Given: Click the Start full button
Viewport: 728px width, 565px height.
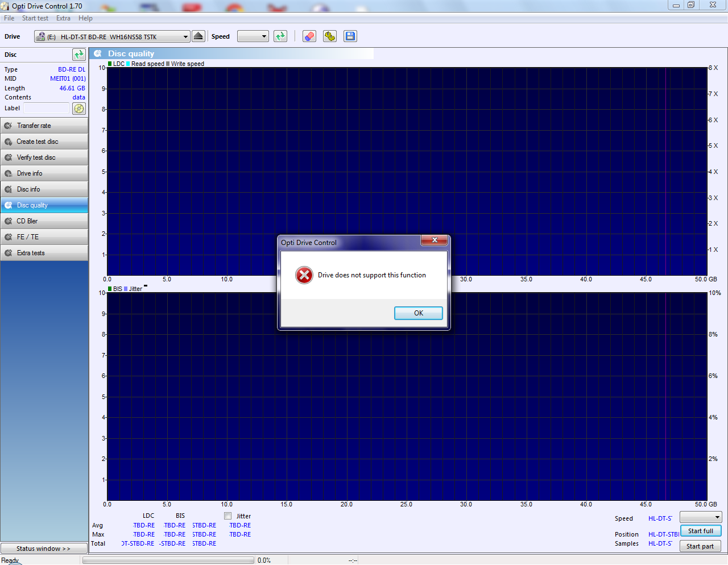Looking at the screenshot, I should 701,531.
